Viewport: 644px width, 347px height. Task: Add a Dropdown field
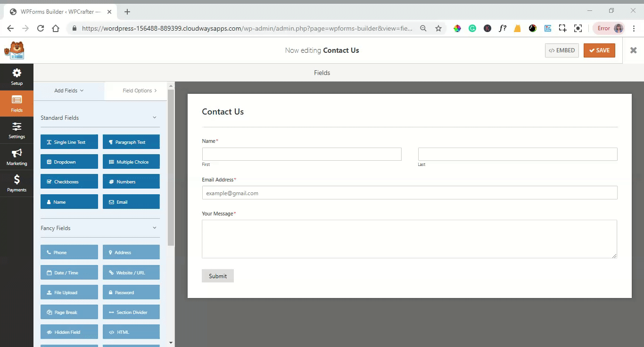coord(69,162)
